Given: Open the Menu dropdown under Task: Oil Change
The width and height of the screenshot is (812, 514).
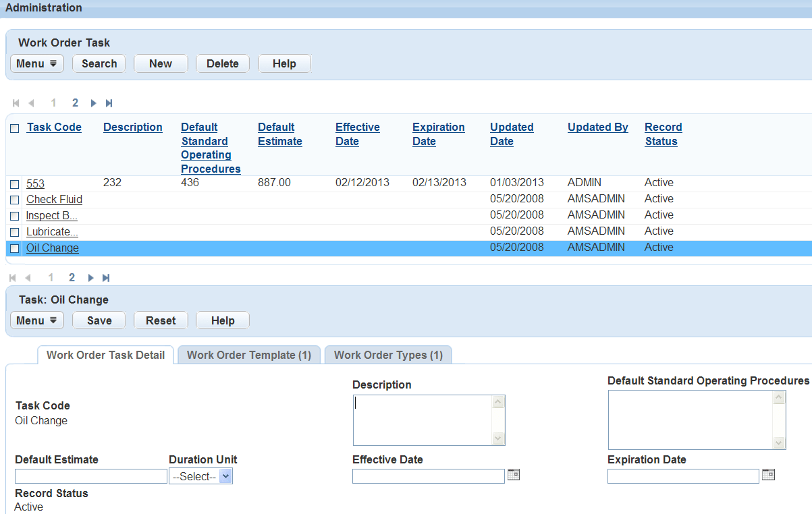Looking at the screenshot, I should pos(36,320).
